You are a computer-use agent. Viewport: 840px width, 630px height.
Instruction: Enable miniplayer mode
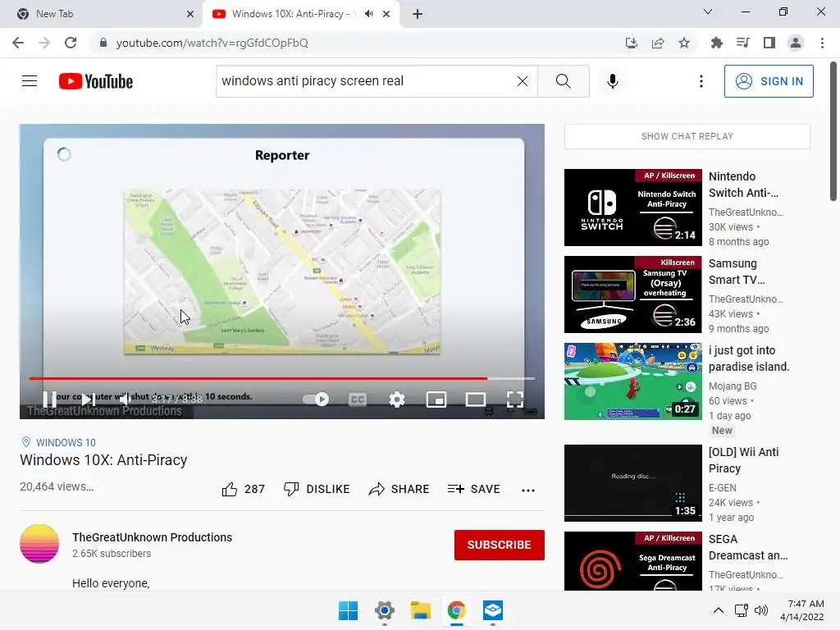pyautogui.click(x=436, y=399)
